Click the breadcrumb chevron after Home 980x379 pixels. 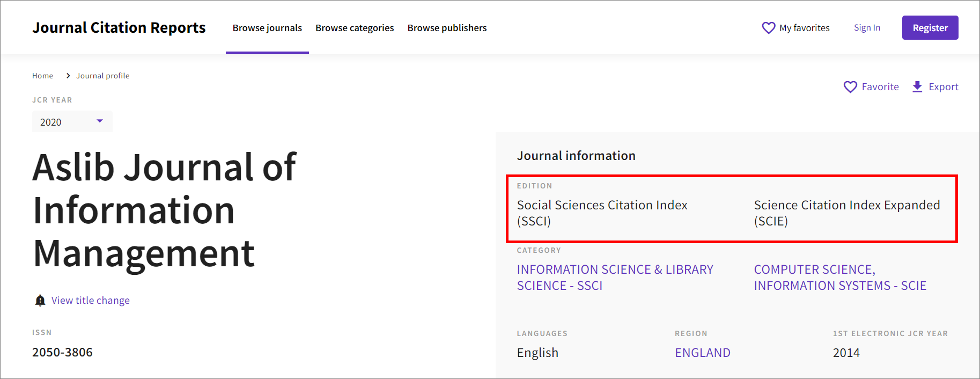68,76
